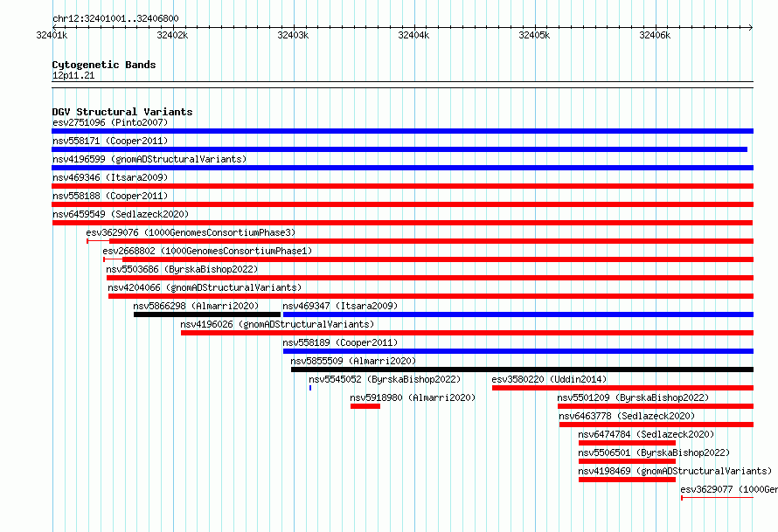Click the 32404k ruler tick label
This screenshot has height=532, width=778.
(x=413, y=35)
